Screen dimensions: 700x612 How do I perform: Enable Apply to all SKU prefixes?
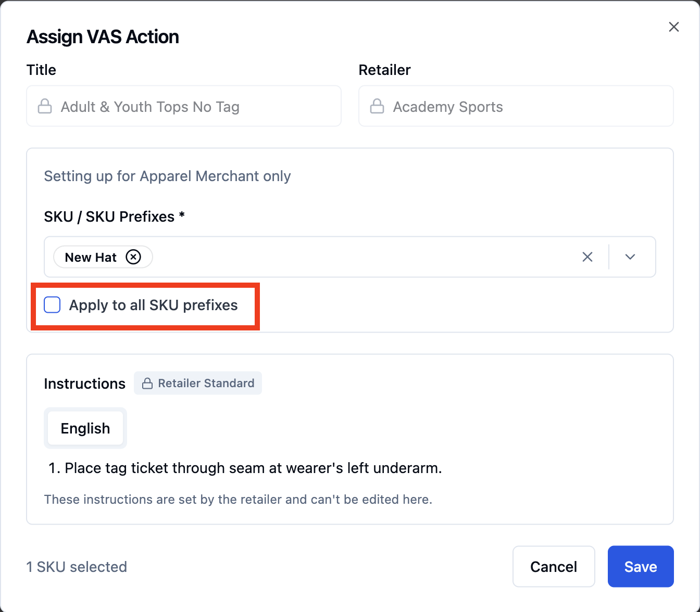(52, 305)
